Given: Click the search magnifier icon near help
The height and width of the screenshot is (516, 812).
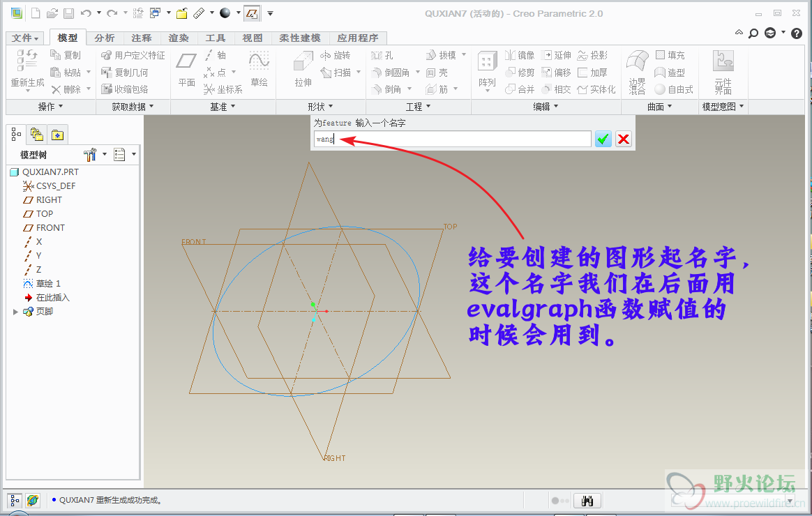Looking at the screenshot, I should (x=753, y=33).
